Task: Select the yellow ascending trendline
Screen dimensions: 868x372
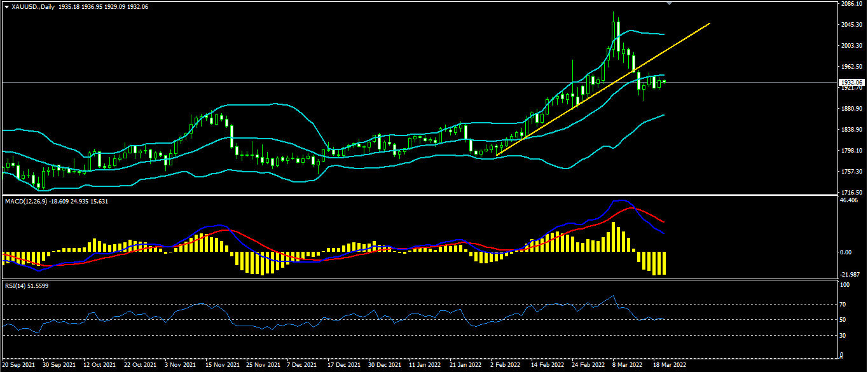Action: pos(603,89)
